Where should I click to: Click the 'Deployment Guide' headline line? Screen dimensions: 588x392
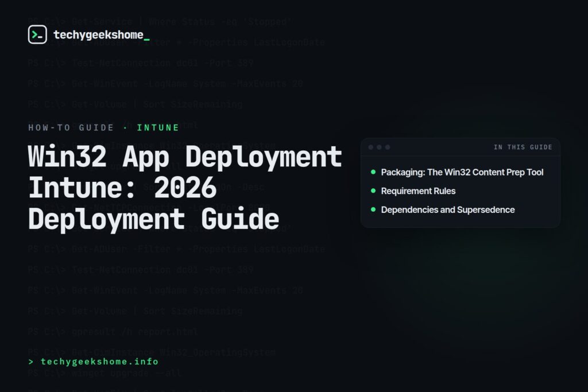coord(154,219)
